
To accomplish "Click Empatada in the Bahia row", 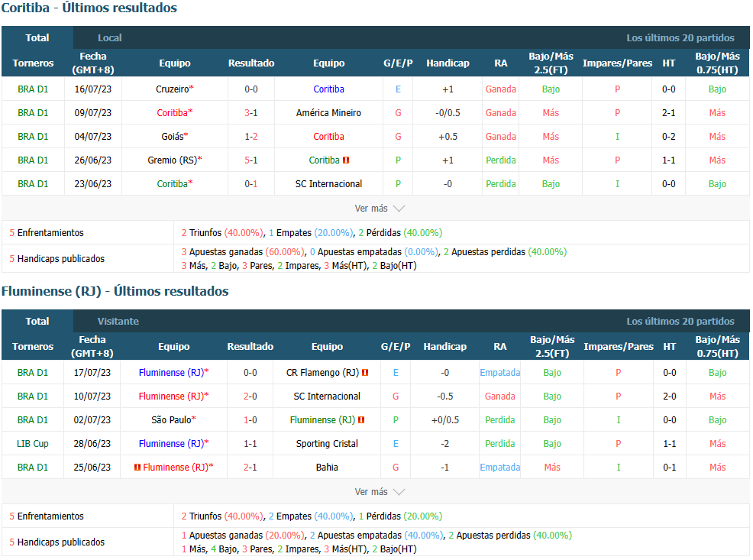I will [500, 468].
